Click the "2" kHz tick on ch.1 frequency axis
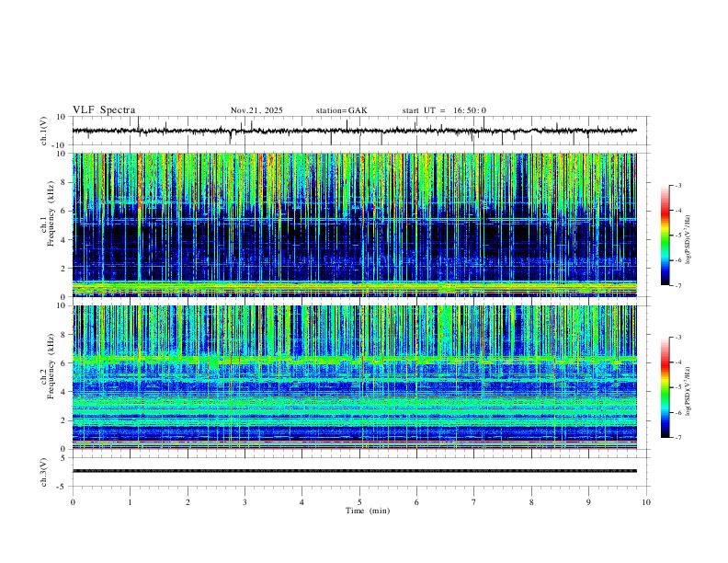 [63, 268]
